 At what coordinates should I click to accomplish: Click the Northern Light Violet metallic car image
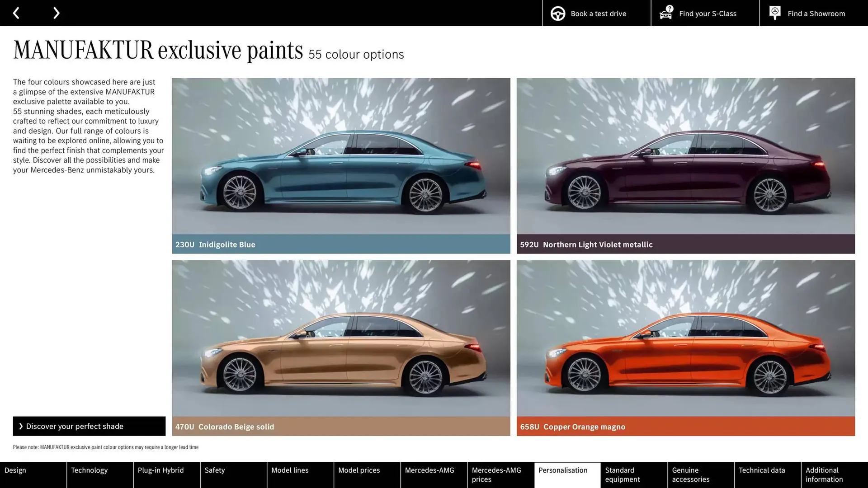click(686, 158)
